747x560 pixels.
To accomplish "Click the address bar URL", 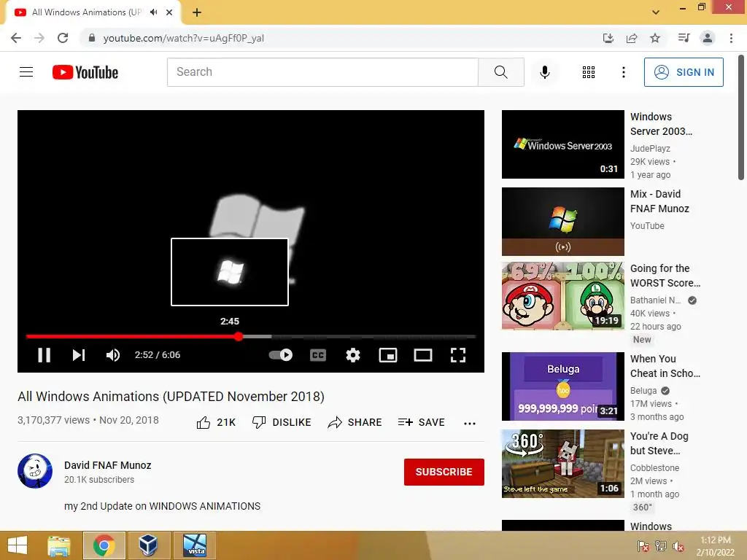I will click(x=183, y=38).
